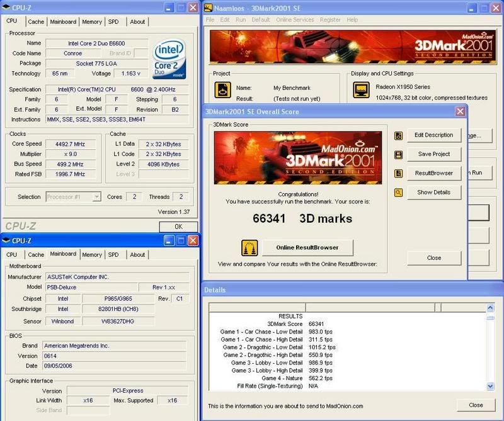Click the Edit Description icon
The height and width of the screenshot is (421, 504).
398,135
